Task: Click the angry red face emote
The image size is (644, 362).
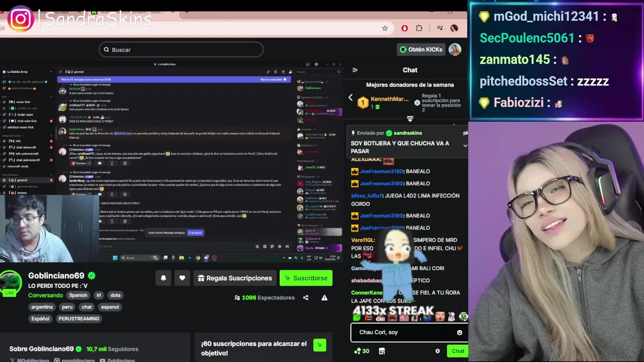Action: (x=368, y=317)
